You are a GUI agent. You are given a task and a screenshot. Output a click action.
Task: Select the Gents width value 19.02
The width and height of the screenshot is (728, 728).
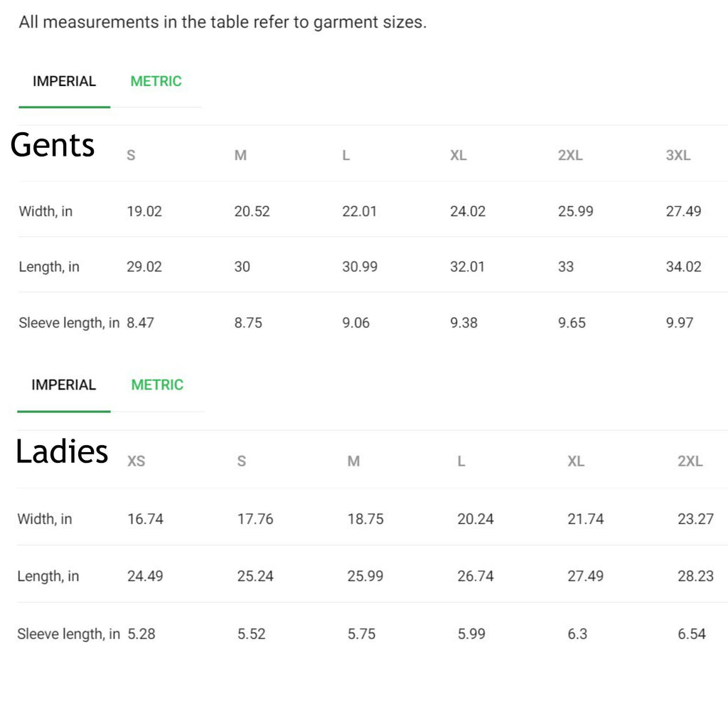click(144, 211)
